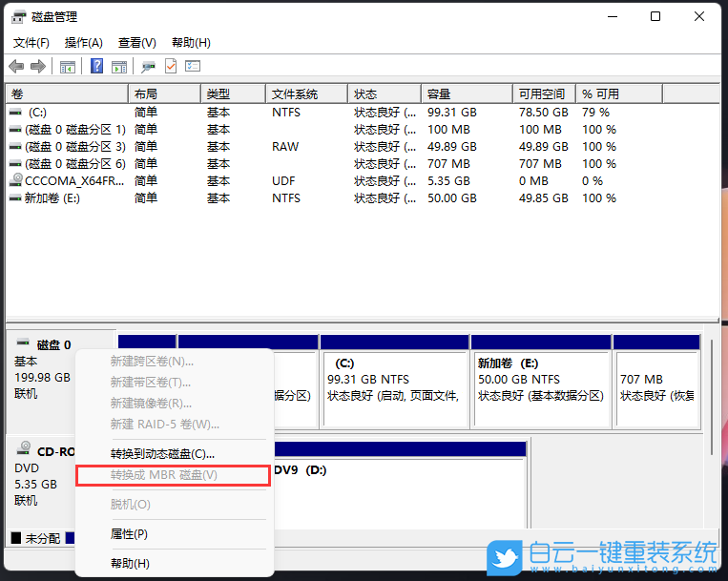The image size is (728, 581).
Task: Sort by 卷 column header
Action: (x=67, y=94)
